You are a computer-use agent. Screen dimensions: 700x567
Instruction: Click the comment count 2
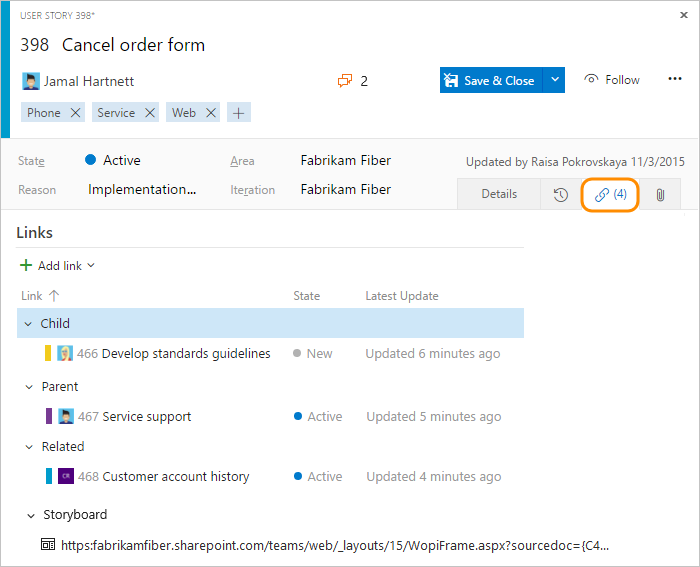(x=364, y=81)
